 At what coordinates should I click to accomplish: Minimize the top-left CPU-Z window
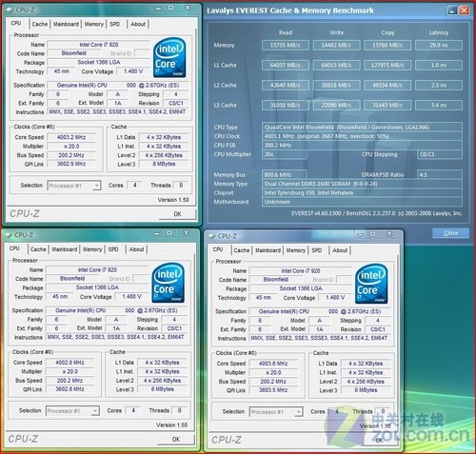pos(158,8)
